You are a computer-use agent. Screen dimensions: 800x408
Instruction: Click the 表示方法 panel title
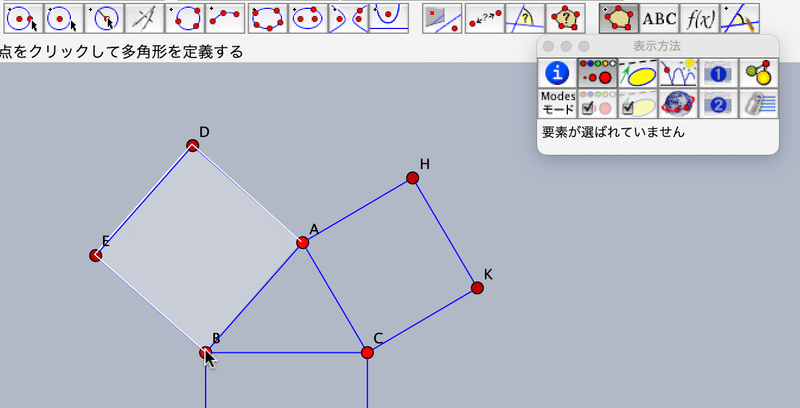[x=657, y=46]
